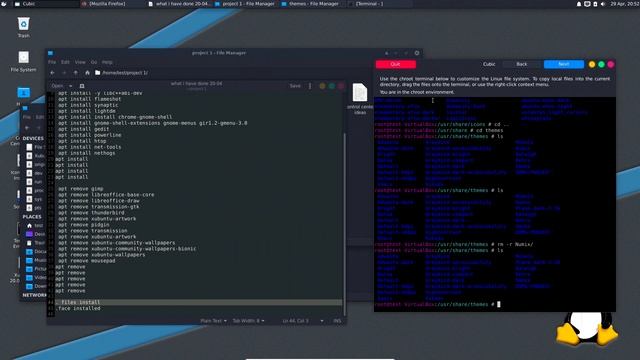The width and height of the screenshot is (640, 360).
Task: Click the '.face installed' line in editor
Action: (79, 309)
